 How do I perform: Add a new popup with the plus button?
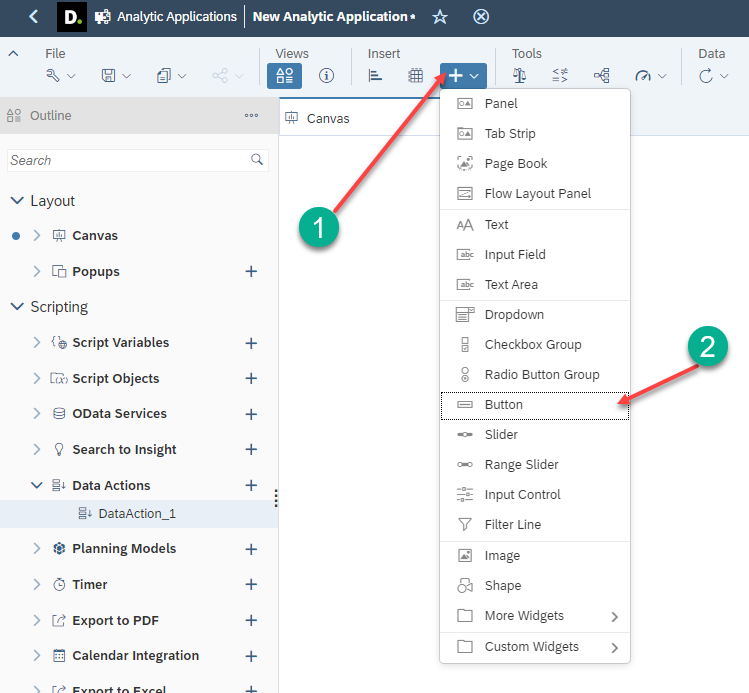click(251, 271)
